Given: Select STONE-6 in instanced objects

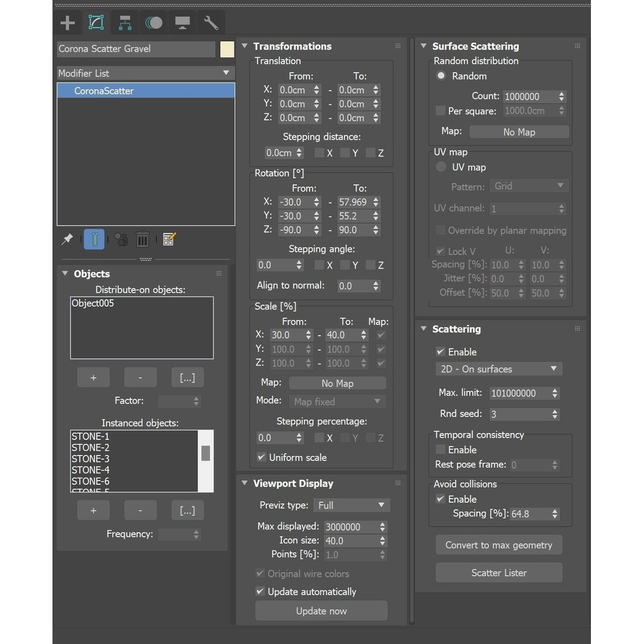Looking at the screenshot, I should coord(91,481).
